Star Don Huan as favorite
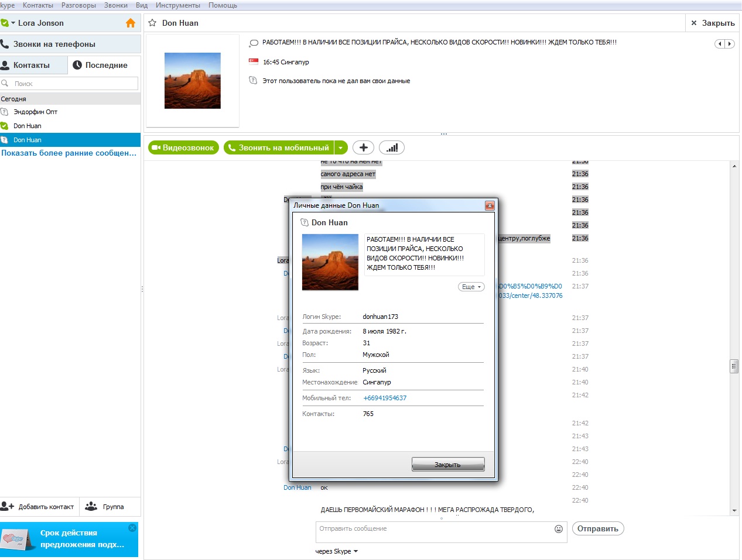 pyautogui.click(x=152, y=23)
